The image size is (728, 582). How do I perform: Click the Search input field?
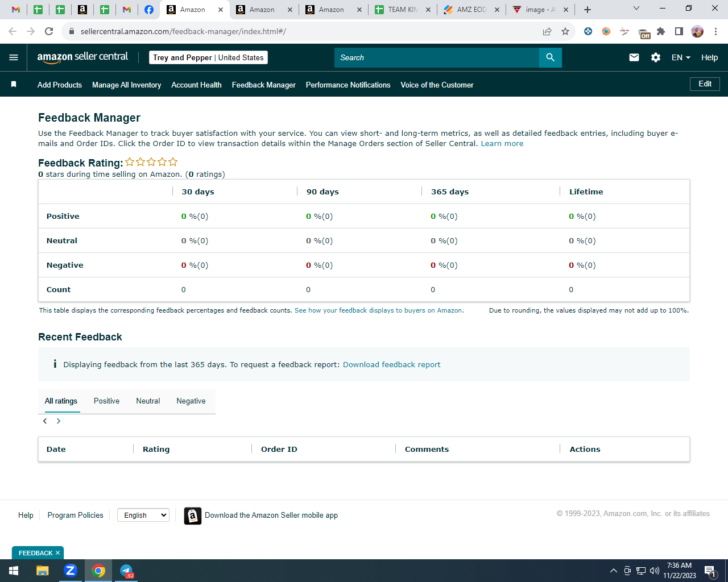437,57
